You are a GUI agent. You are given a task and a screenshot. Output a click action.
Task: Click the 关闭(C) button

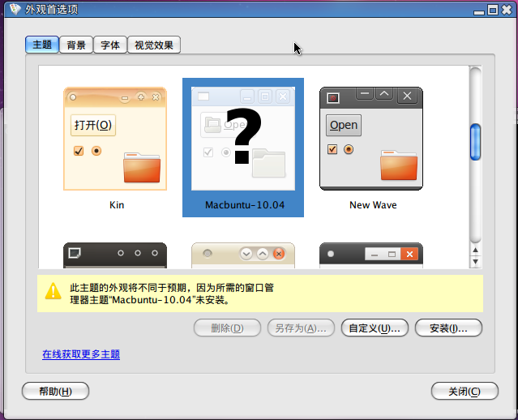(464, 392)
